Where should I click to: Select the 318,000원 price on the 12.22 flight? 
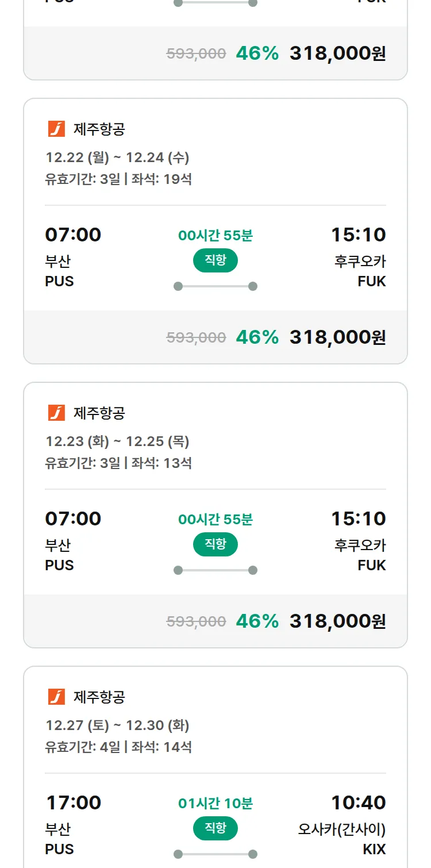(337, 337)
